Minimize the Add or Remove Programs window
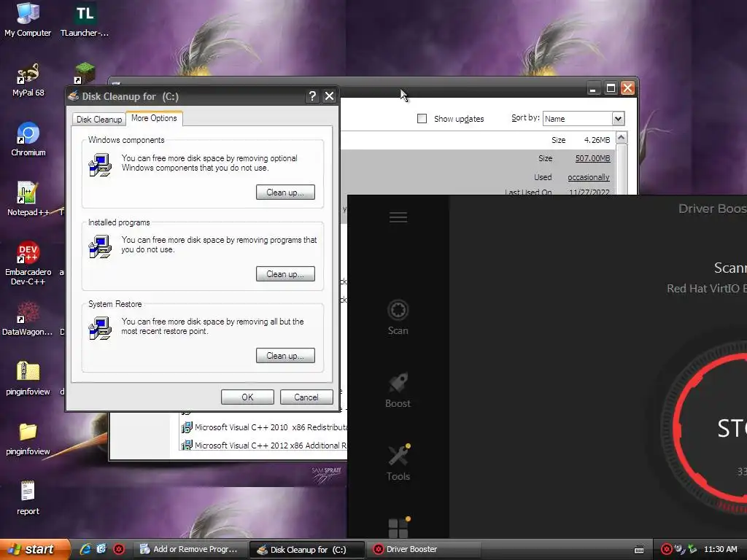The image size is (747, 560). (593, 88)
